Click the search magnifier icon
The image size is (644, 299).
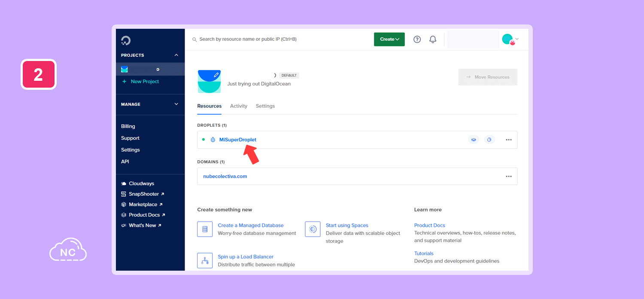194,40
